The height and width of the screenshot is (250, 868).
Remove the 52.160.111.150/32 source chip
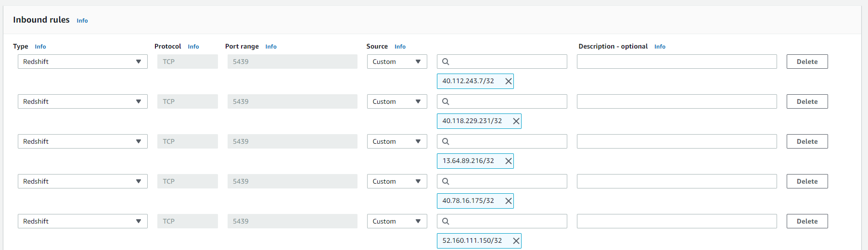(516, 241)
